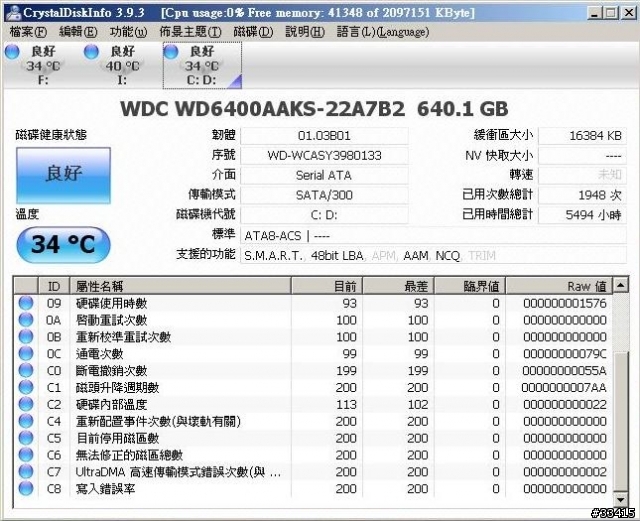Click the 轉速 rotation rate field 未知
Viewport: 640px width, 521px height.
pos(582,175)
